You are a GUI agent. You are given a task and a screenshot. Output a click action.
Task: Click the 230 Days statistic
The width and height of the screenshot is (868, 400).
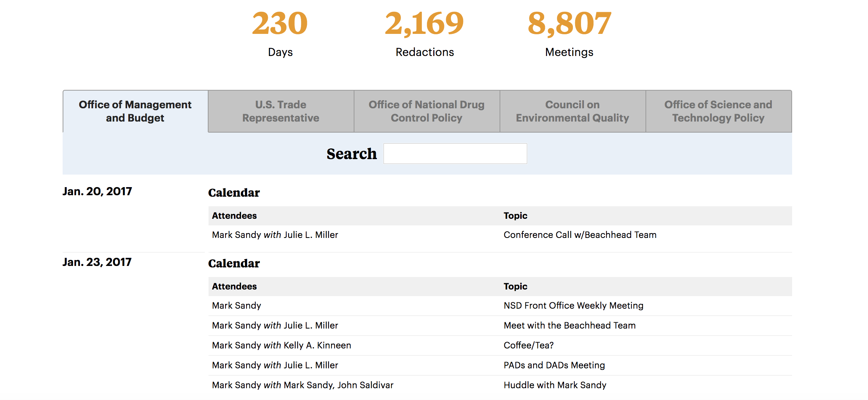(280, 32)
